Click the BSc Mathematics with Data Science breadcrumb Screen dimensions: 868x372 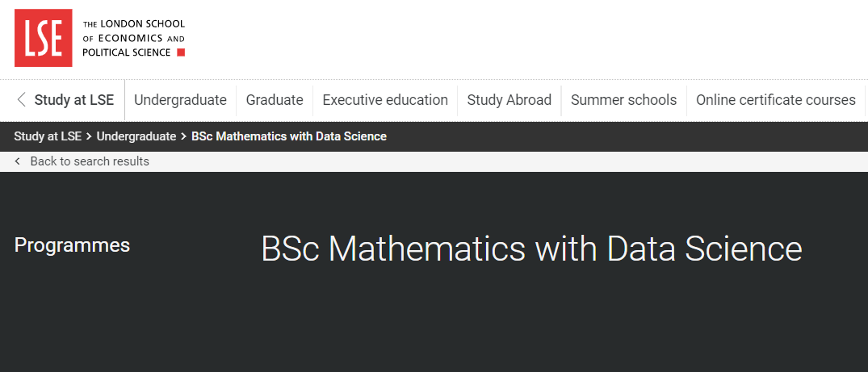point(289,136)
